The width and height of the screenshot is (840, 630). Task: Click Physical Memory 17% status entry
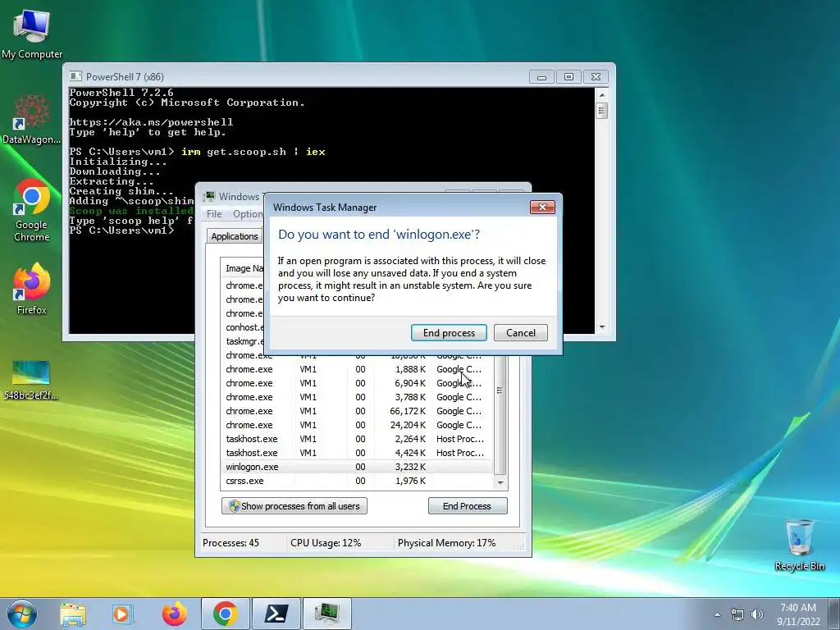tap(446, 543)
